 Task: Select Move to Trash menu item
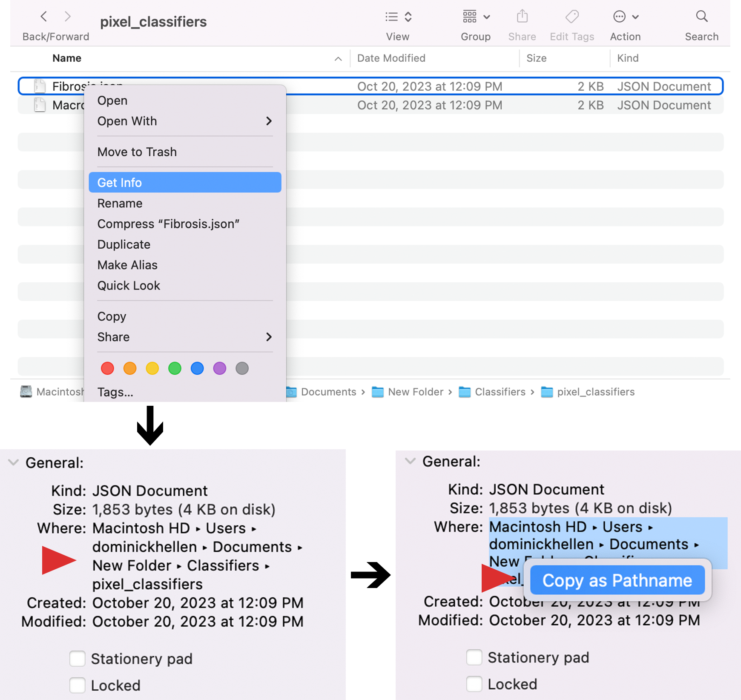pyautogui.click(x=137, y=152)
